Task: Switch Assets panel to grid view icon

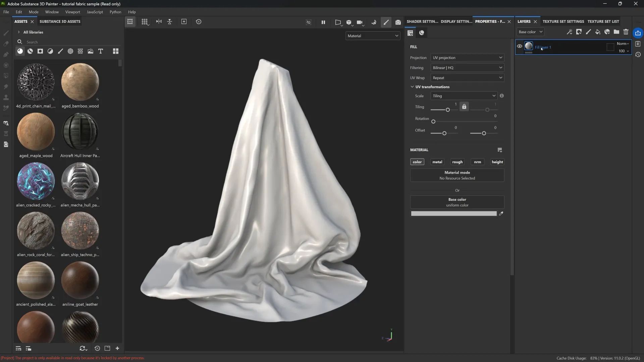Action: click(116, 51)
